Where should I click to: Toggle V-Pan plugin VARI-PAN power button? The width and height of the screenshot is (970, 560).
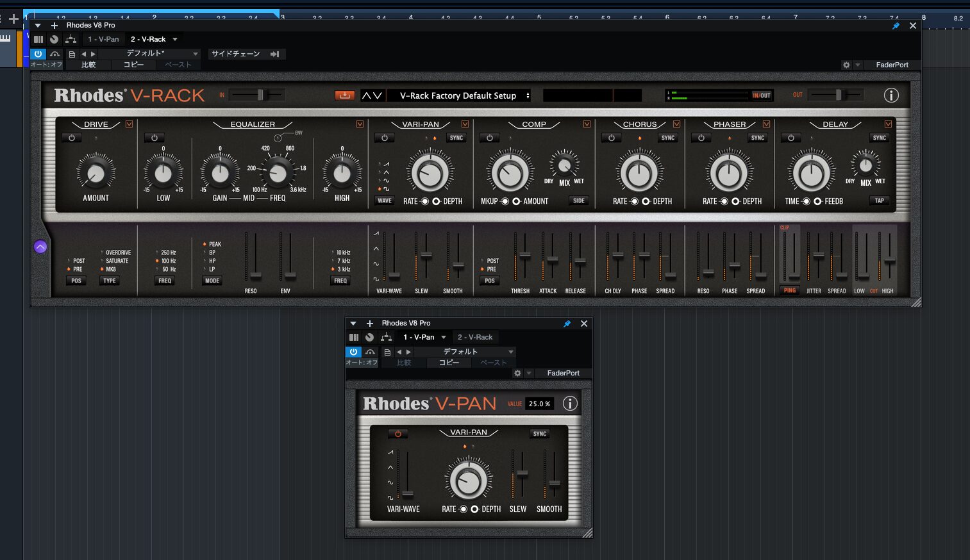click(397, 434)
